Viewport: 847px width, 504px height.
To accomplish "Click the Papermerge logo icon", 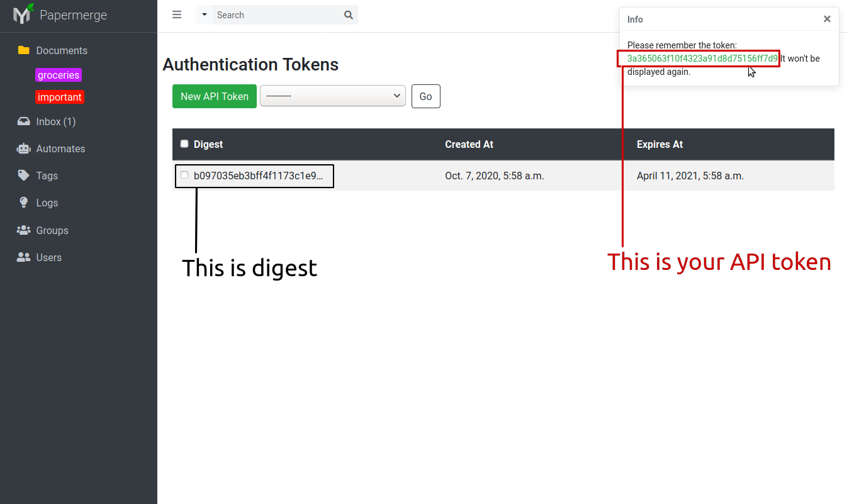I will tap(24, 14).
